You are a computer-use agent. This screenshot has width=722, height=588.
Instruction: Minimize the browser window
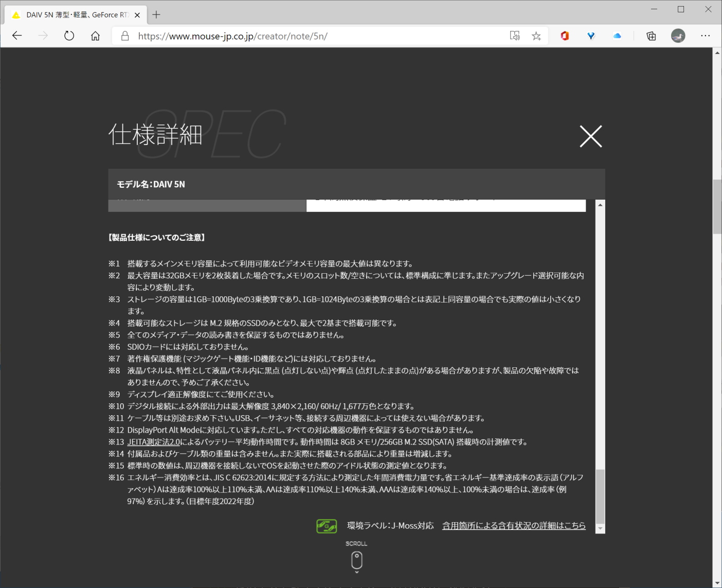(654, 9)
